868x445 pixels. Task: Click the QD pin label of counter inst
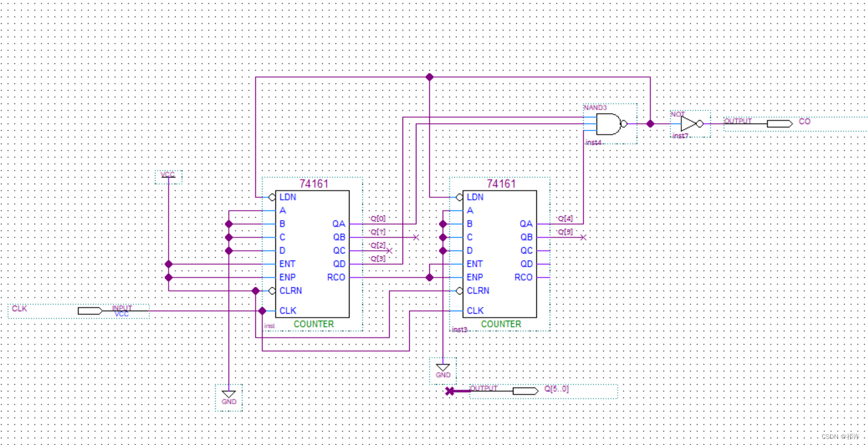pyautogui.click(x=339, y=264)
